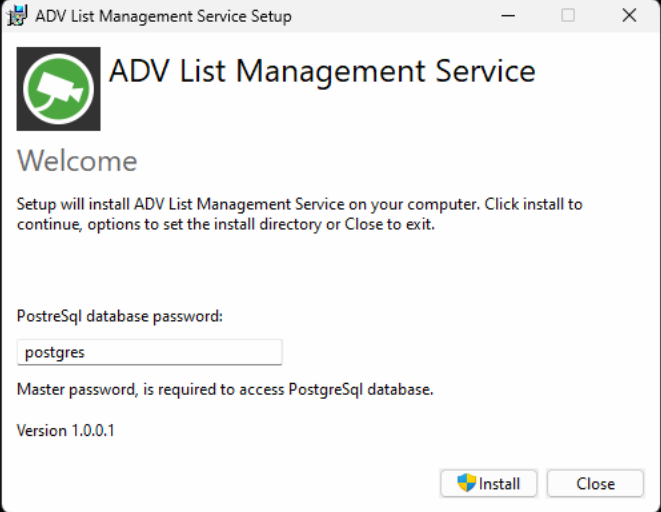Close the window using title bar X
Viewport: 661px width, 512px height.
pyautogui.click(x=629, y=16)
